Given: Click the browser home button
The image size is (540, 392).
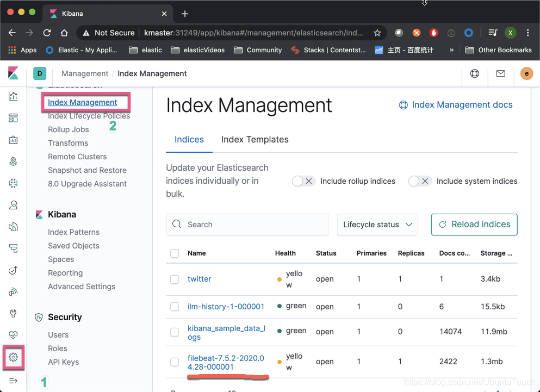Looking at the screenshot, I should coord(64,33).
